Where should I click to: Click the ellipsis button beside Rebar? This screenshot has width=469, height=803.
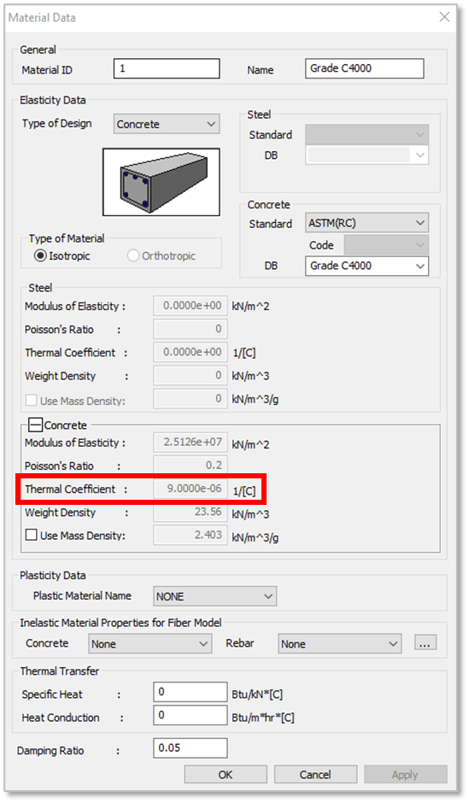click(x=425, y=643)
